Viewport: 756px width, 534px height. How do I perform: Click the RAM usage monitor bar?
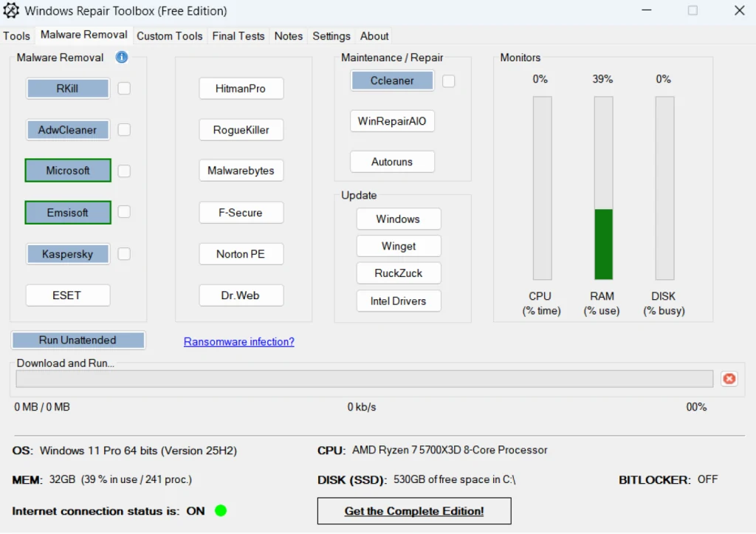click(x=603, y=188)
